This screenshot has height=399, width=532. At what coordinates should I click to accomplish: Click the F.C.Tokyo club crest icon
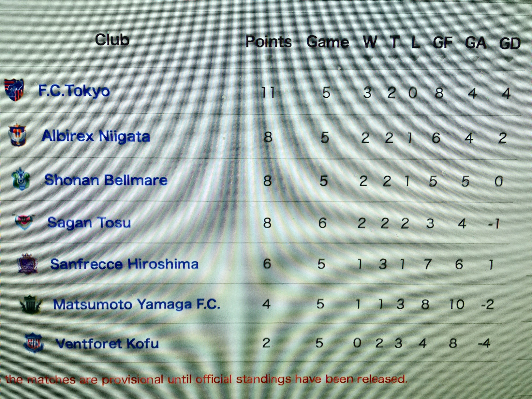[14, 90]
